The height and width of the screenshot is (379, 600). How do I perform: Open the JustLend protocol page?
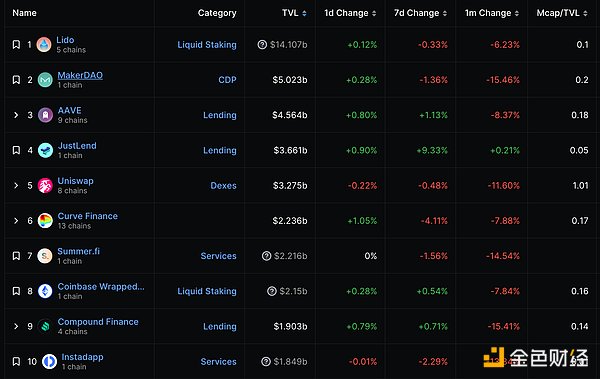pos(77,145)
